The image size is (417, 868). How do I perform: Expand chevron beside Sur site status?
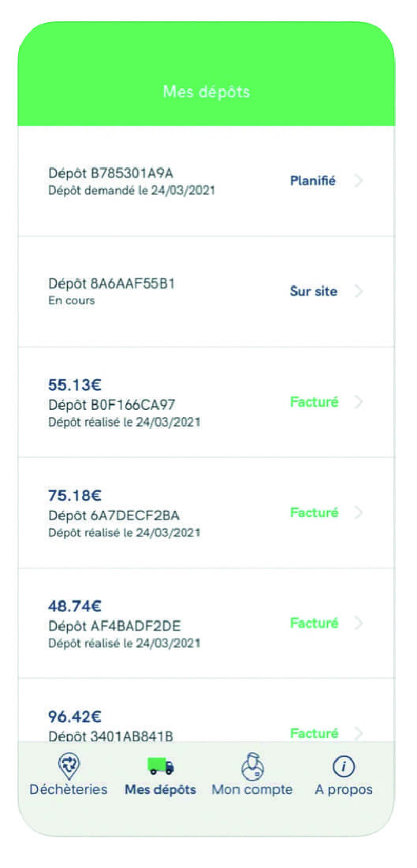click(359, 291)
